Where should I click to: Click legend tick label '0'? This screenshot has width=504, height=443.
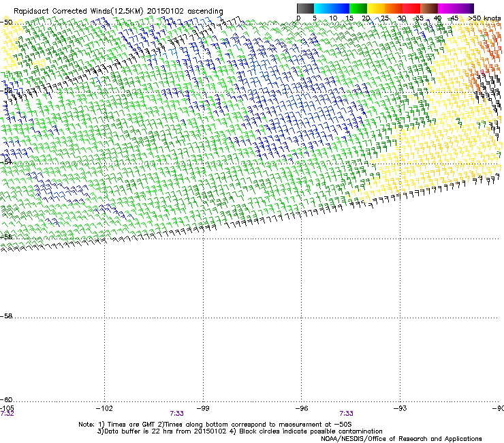click(x=298, y=18)
